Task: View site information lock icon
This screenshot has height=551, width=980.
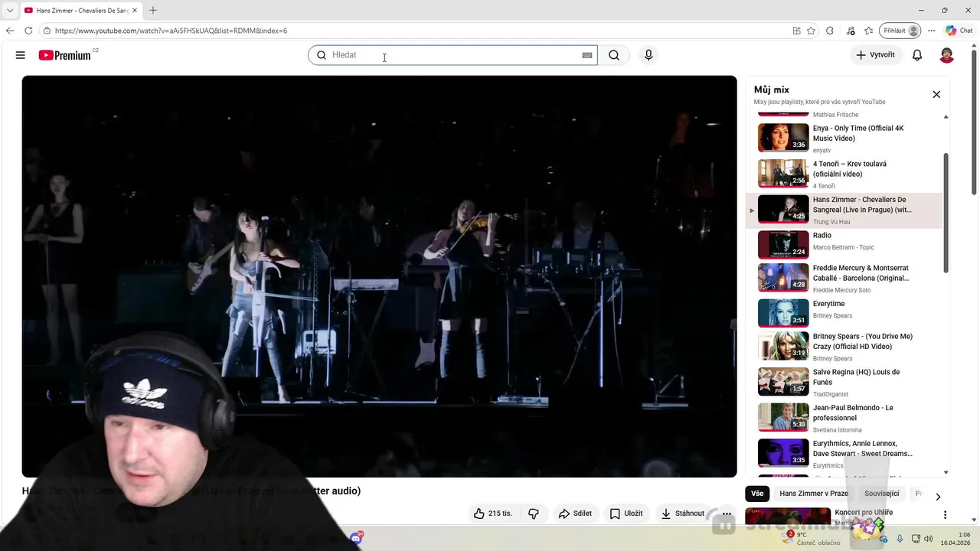Action: (47, 31)
